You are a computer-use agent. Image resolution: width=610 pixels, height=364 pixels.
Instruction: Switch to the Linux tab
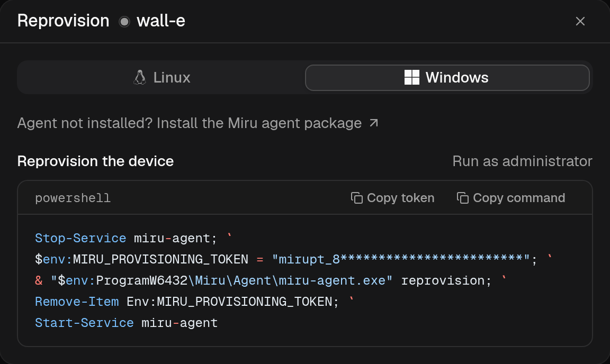[x=162, y=77]
